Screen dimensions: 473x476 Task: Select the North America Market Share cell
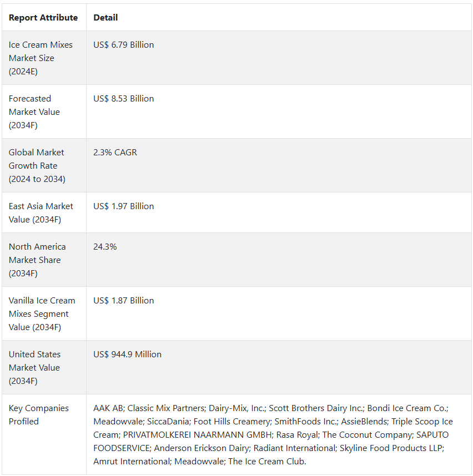click(x=37, y=260)
